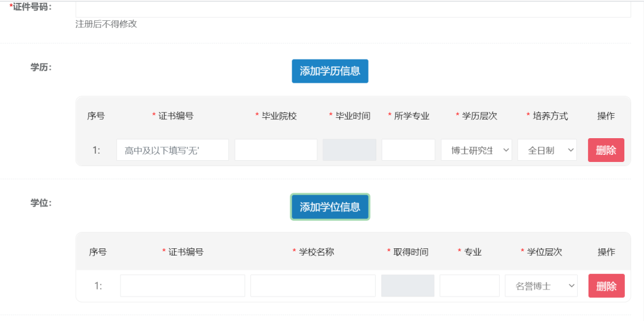Expand the 培养方式 dropdown showing 全日制

(547, 150)
